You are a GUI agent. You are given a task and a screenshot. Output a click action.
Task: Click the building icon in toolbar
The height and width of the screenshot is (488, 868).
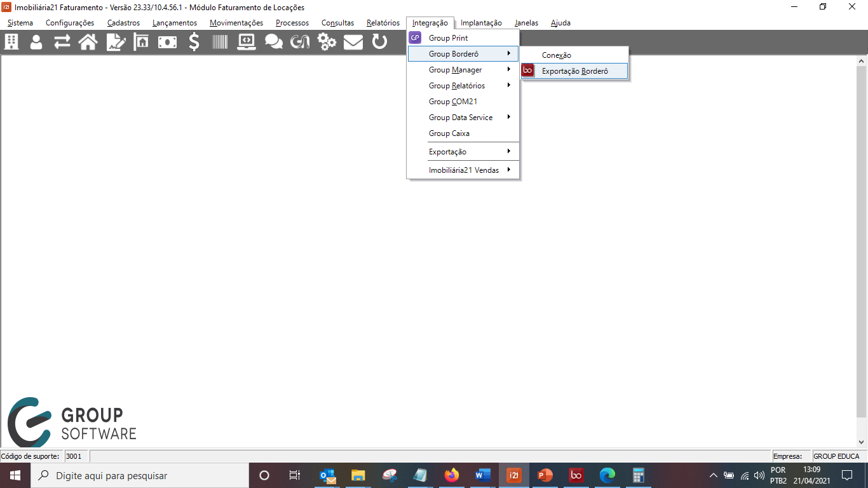(x=11, y=42)
